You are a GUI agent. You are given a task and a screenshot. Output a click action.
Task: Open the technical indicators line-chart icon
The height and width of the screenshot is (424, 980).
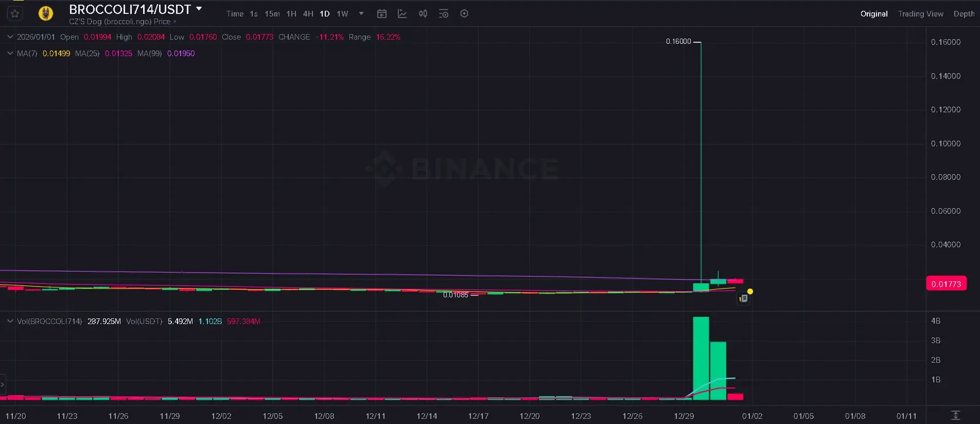click(x=402, y=14)
